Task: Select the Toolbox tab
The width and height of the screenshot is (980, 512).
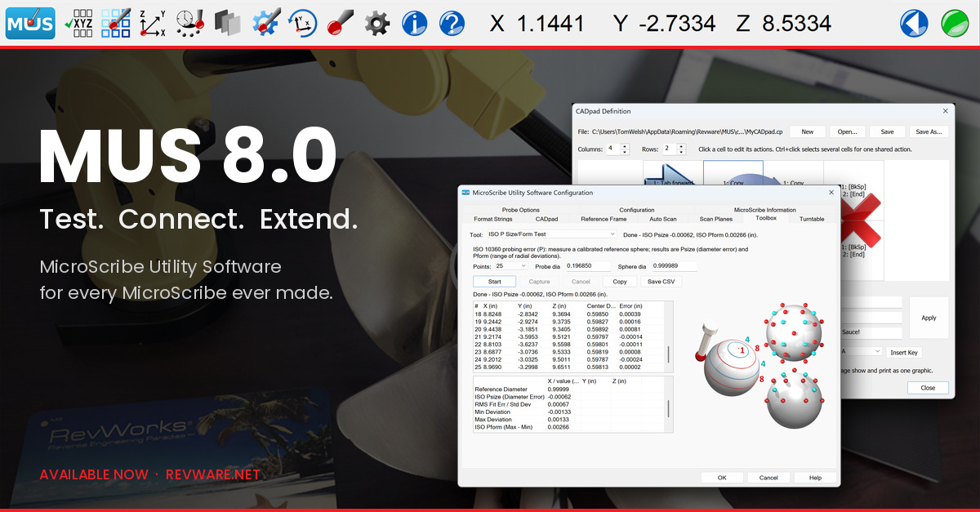Action: 766,218
